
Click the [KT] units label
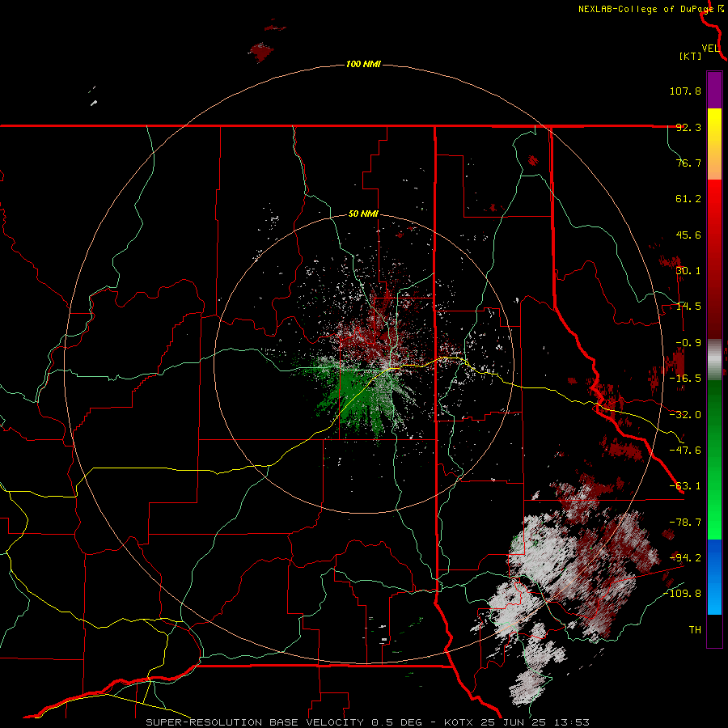[x=691, y=56]
